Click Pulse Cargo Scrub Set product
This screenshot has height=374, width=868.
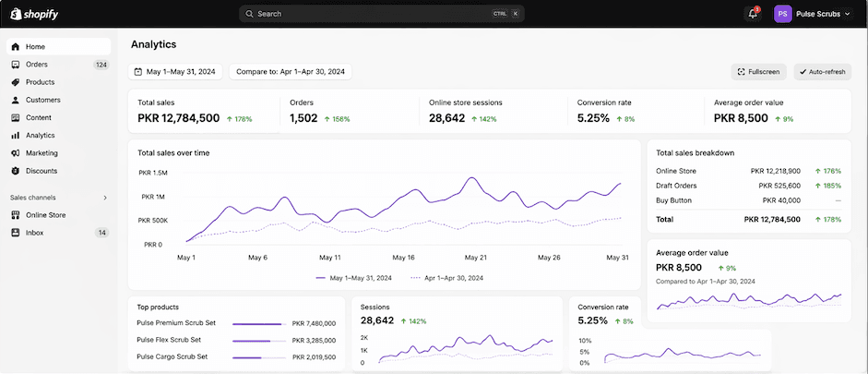click(172, 356)
